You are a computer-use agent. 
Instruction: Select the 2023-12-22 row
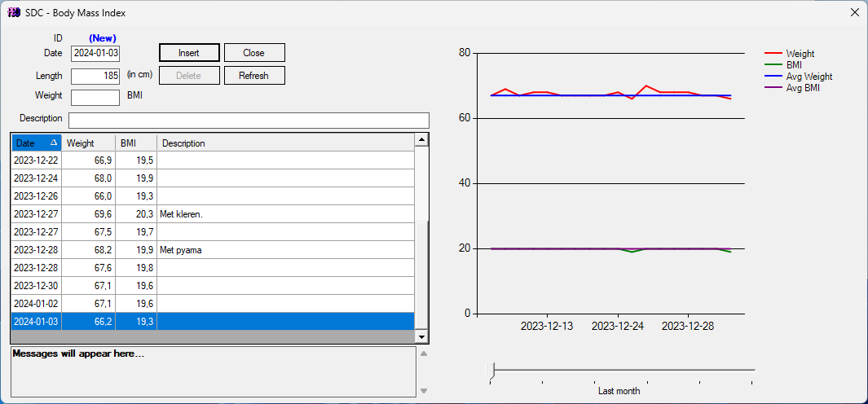coord(213,160)
